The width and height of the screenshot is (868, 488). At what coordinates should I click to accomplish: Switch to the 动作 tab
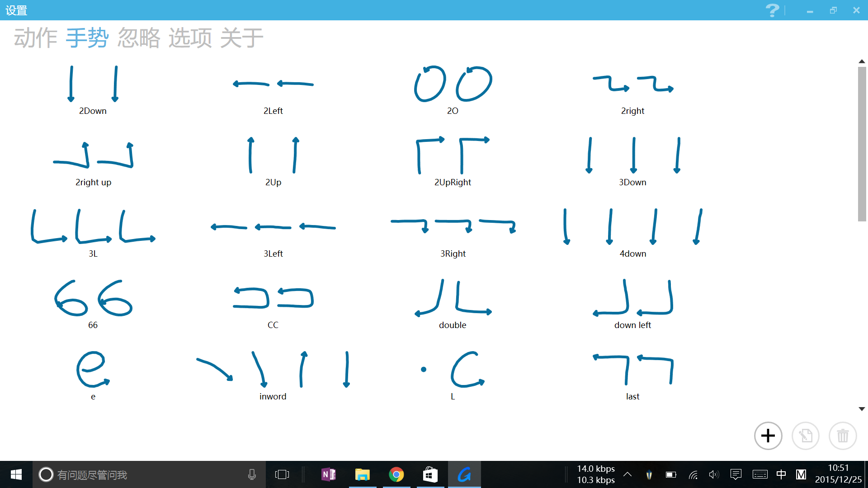[x=35, y=38]
